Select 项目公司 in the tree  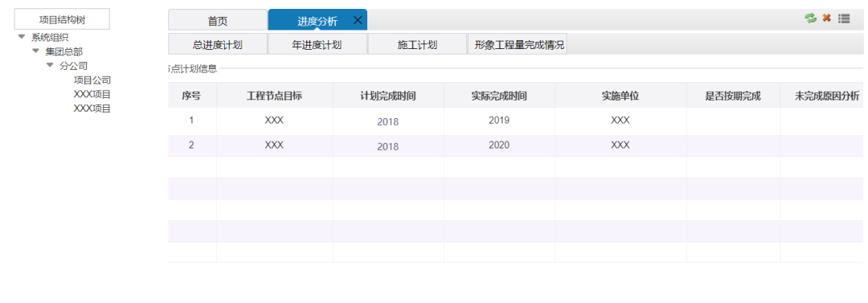(92, 80)
